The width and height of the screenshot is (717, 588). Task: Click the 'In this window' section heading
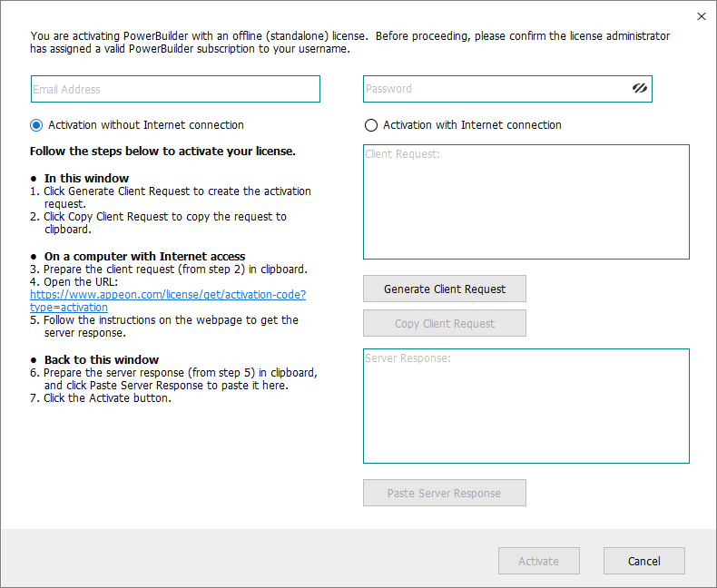click(86, 178)
